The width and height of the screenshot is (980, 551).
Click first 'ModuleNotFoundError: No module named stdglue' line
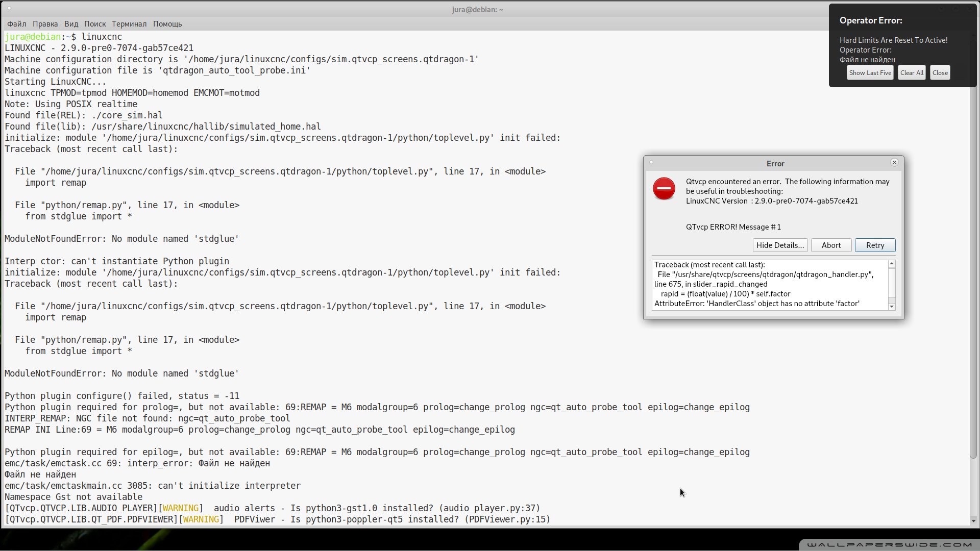[x=122, y=239]
